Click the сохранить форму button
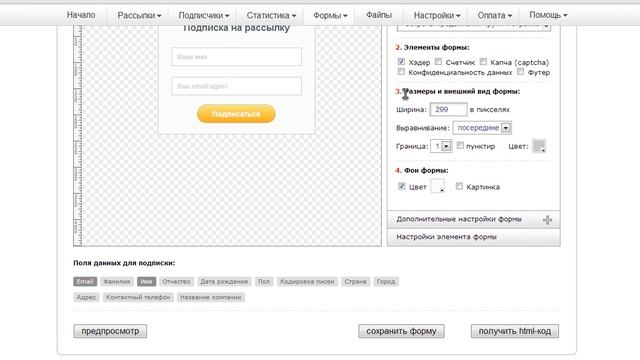The width and height of the screenshot is (640, 360). click(401, 331)
